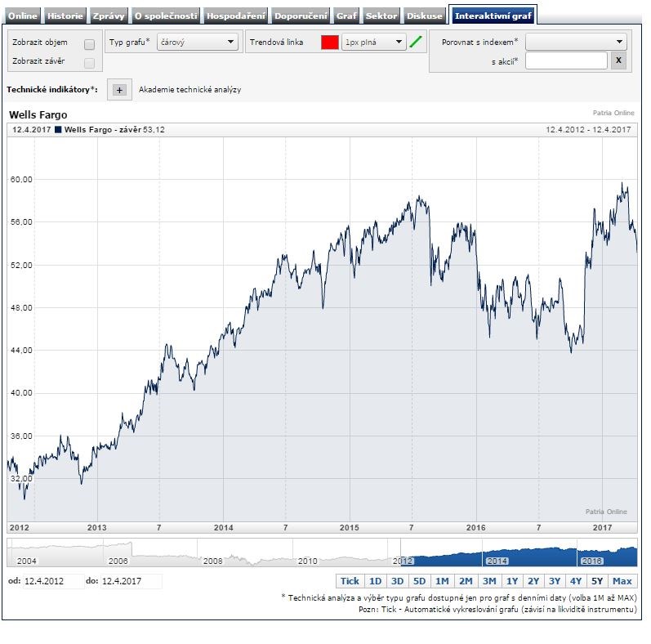
Task: Click the green trend line draw icon
Action: point(416,42)
